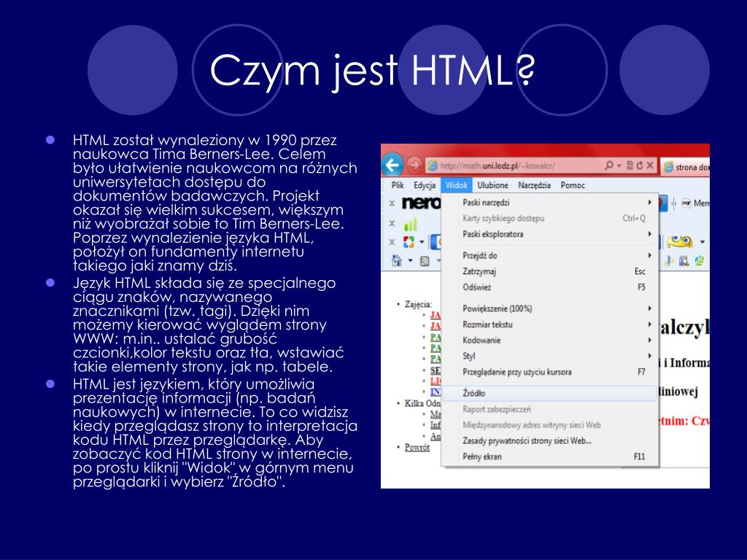Close the Nero toolbar with its X
This screenshot has width=747, height=560.
tap(392, 203)
